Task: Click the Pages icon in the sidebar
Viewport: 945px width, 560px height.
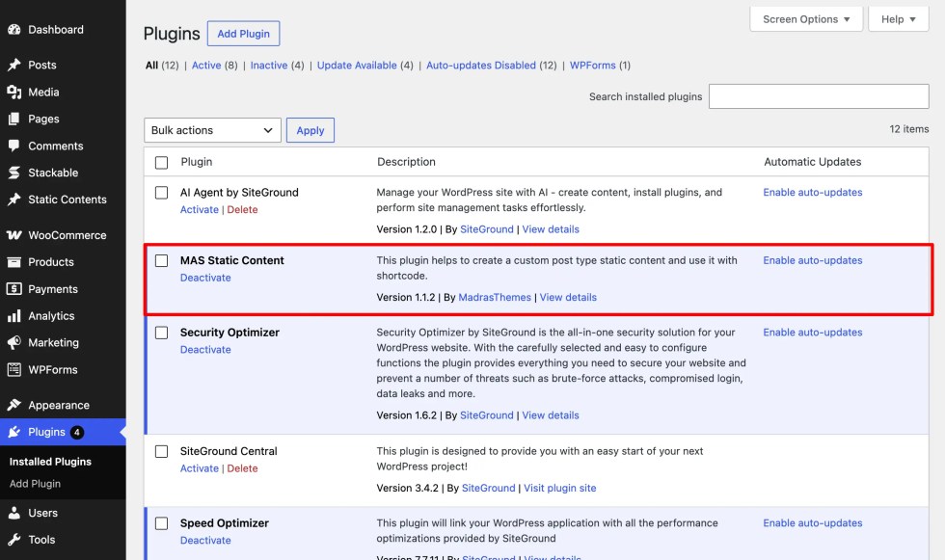Action: click(x=13, y=119)
